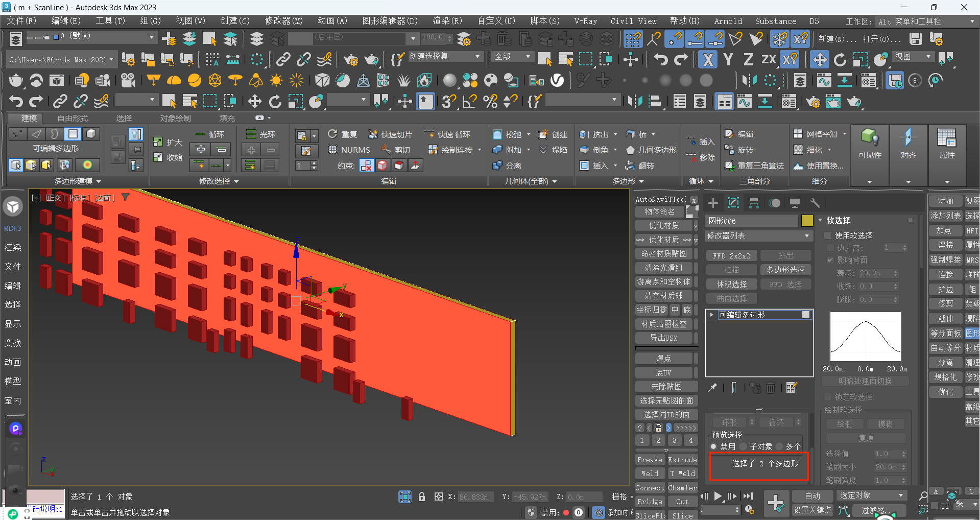
Task: Click the large set key plus button
Action: click(x=776, y=503)
